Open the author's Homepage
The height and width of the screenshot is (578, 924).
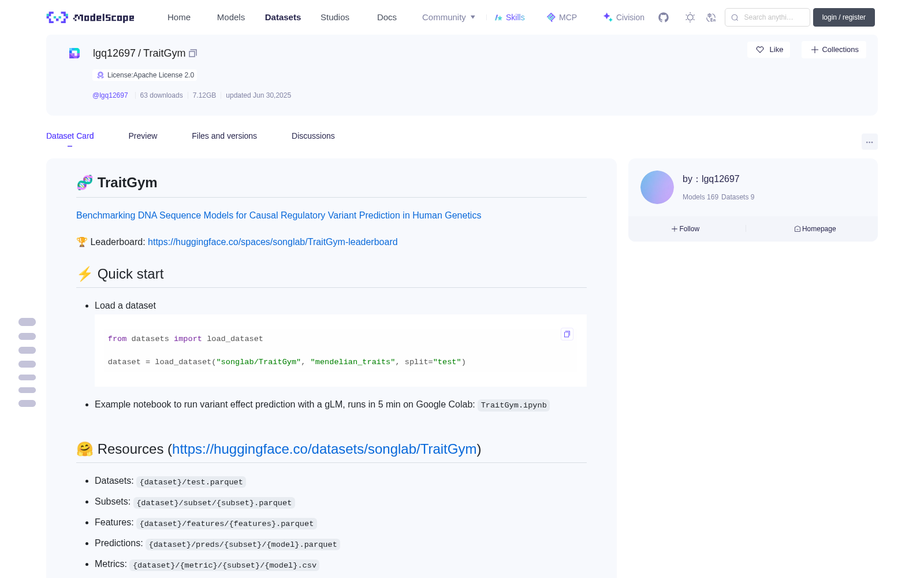[815, 229]
